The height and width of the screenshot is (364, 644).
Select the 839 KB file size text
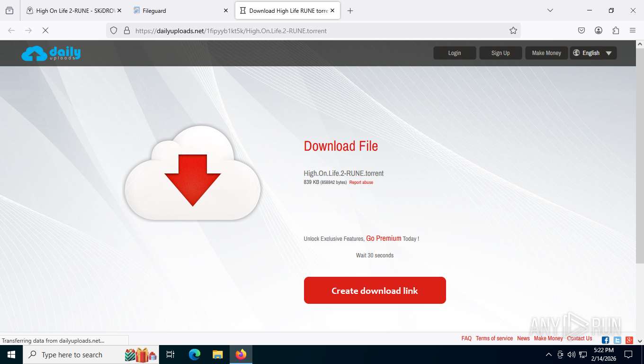click(311, 182)
